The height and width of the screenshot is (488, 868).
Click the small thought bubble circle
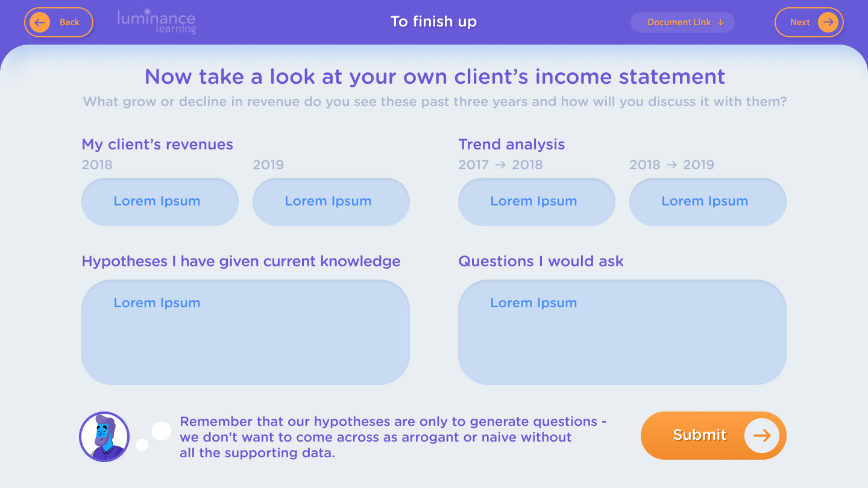tap(142, 445)
